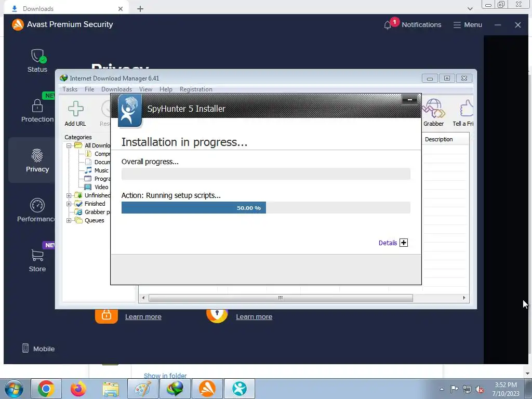Click the orange lock privacy icon
Image resolution: width=532 pixels, height=399 pixels.
click(106, 315)
